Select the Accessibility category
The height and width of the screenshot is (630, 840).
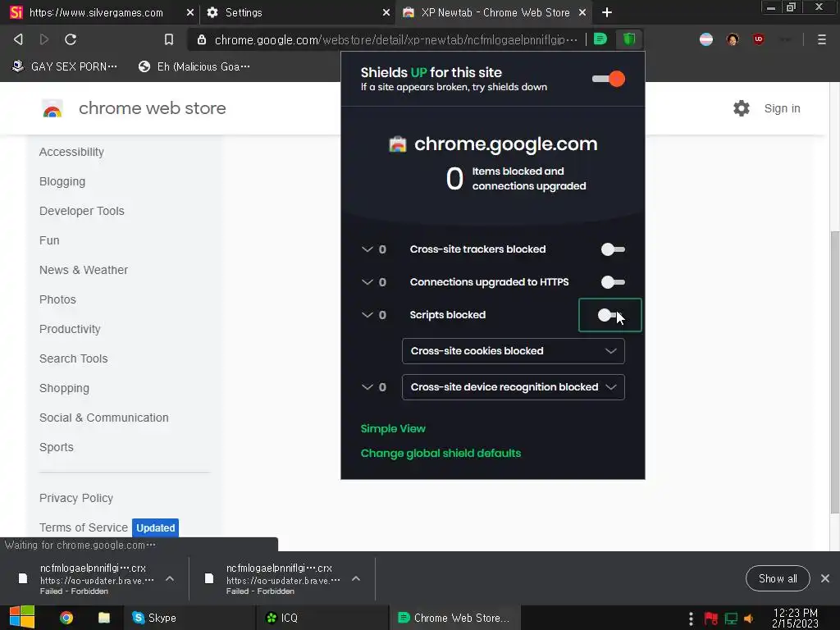[x=71, y=152]
